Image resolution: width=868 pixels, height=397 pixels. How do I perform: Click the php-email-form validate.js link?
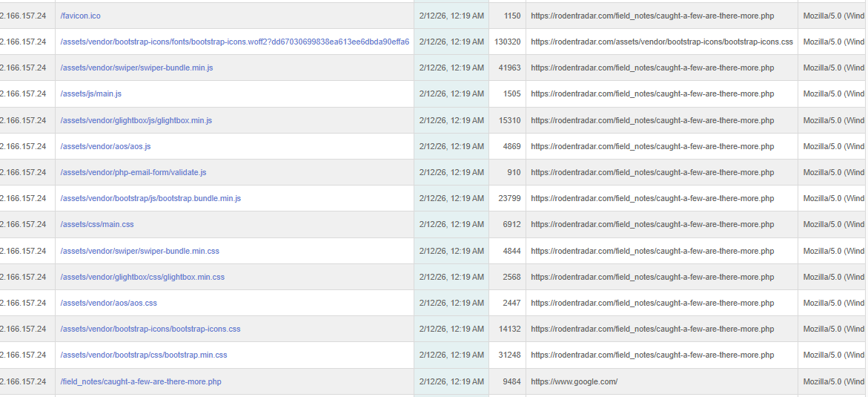[x=133, y=172]
